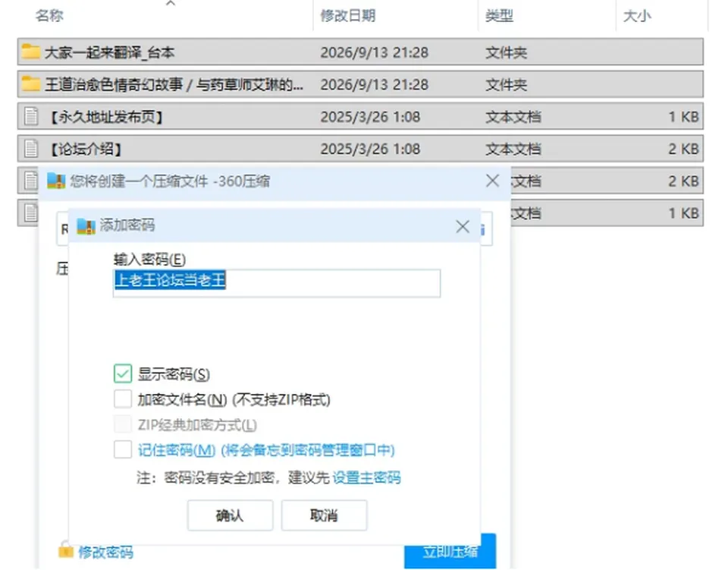Enable the 加密文件名(N) checkbox
728x570 pixels.
coord(123,398)
